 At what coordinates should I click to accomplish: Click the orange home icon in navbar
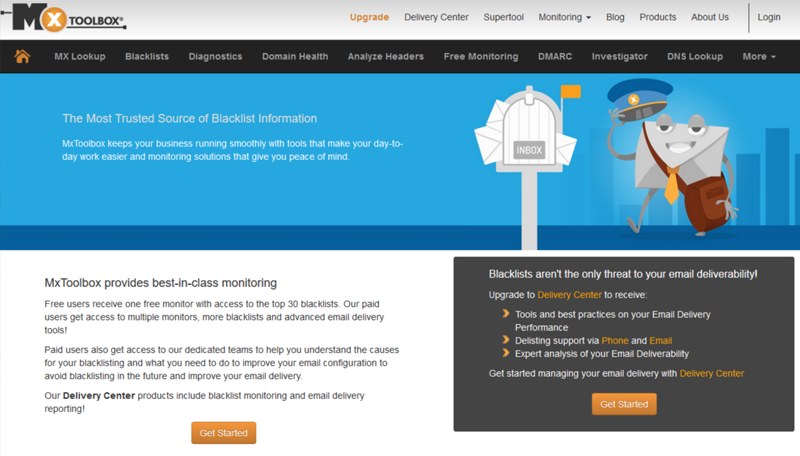click(x=22, y=57)
